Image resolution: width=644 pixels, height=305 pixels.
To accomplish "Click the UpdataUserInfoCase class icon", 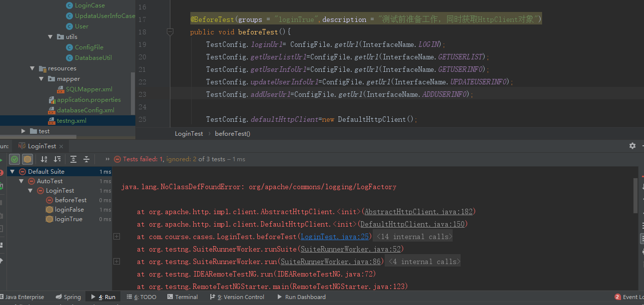I will click(x=69, y=16).
